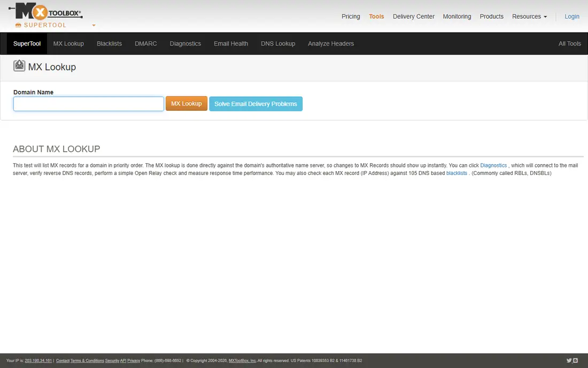The width and height of the screenshot is (588, 368).
Task: Switch to the DNS Lookup tab
Action: (278, 43)
